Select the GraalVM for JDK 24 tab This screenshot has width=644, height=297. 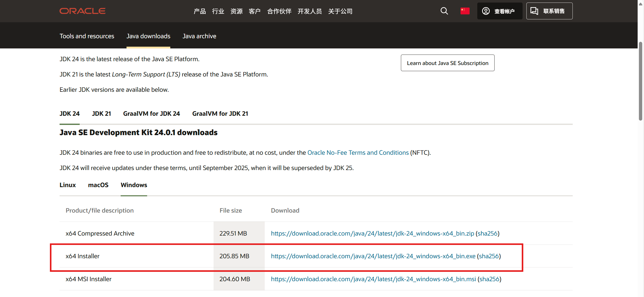(151, 113)
